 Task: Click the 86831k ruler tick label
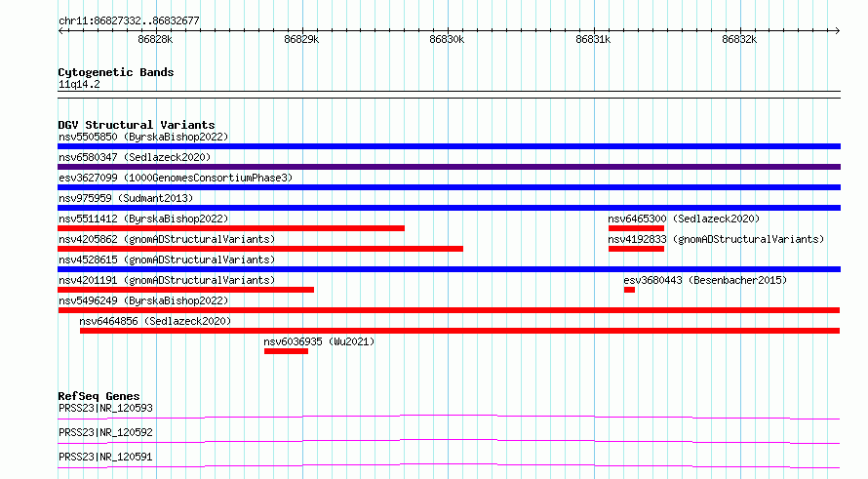click(593, 39)
